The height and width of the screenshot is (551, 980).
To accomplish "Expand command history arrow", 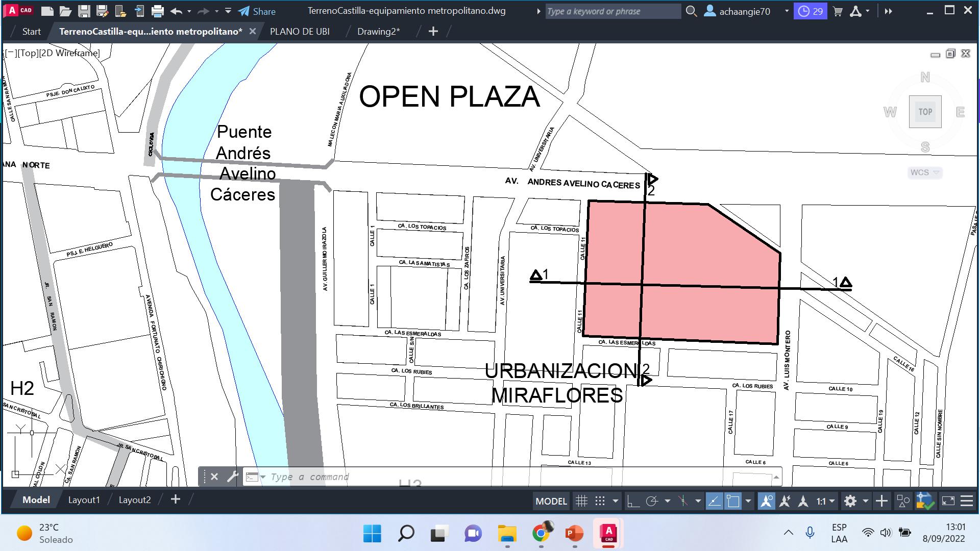I will (776, 477).
